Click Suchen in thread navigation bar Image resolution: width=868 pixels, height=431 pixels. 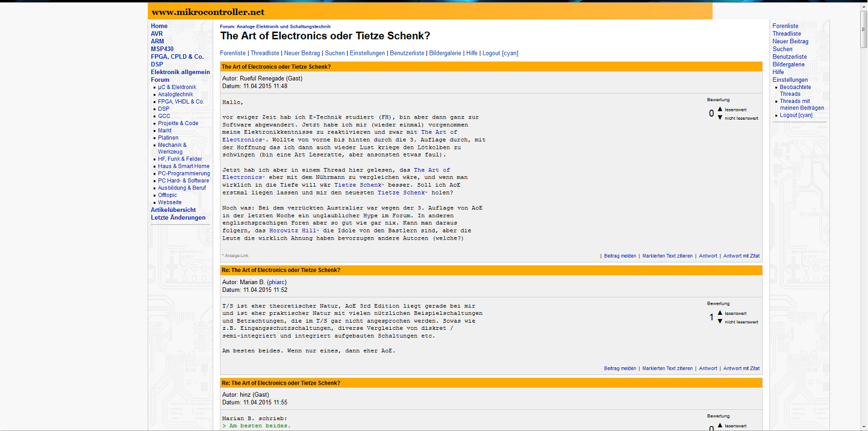335,53
